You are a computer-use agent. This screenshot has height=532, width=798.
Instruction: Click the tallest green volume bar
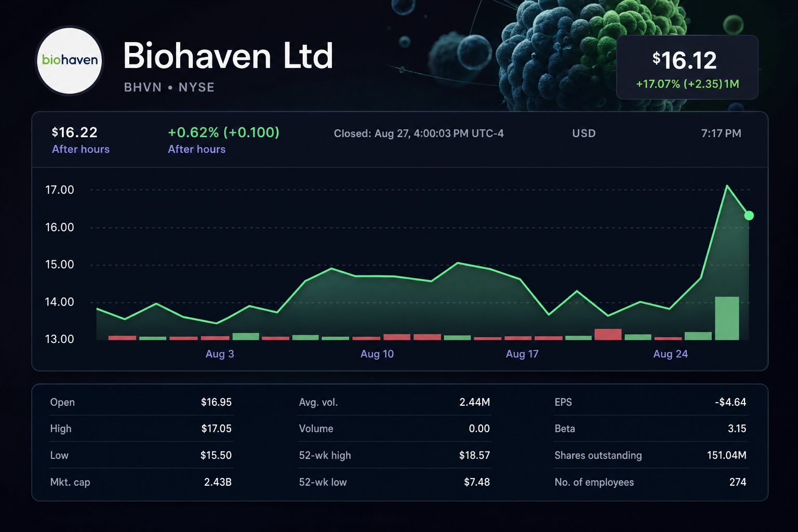pyautogui.click(x=727, y=318)
